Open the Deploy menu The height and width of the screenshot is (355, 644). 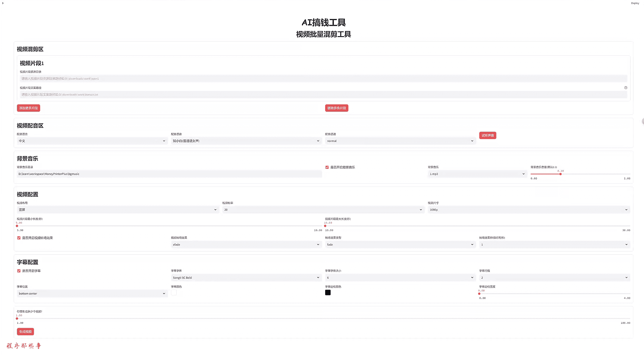point(635,3)
